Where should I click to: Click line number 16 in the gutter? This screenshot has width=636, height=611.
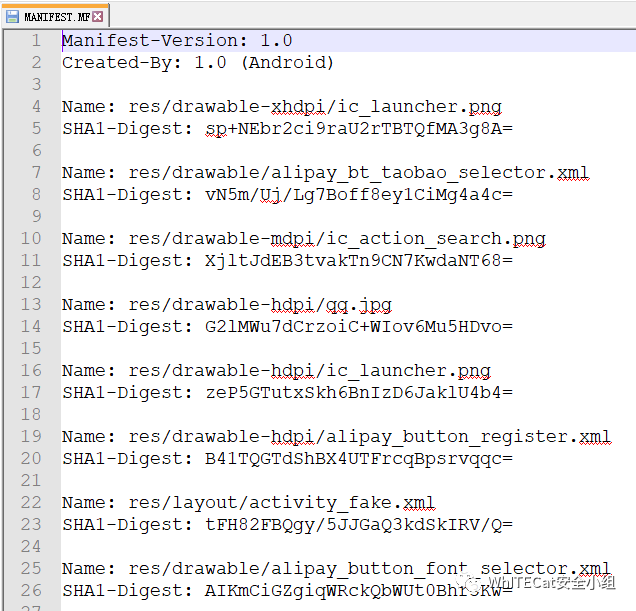click(x=31, y=371)
